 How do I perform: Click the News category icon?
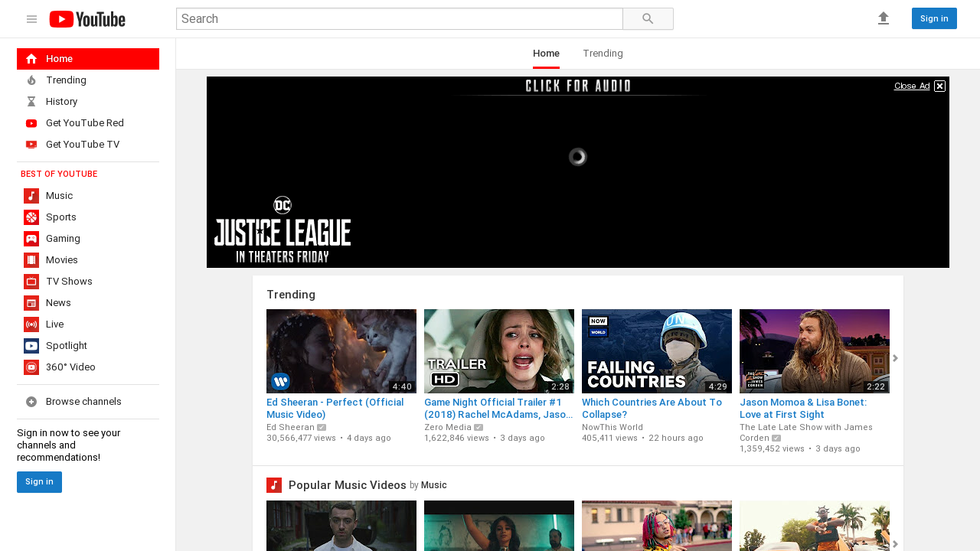31,303
